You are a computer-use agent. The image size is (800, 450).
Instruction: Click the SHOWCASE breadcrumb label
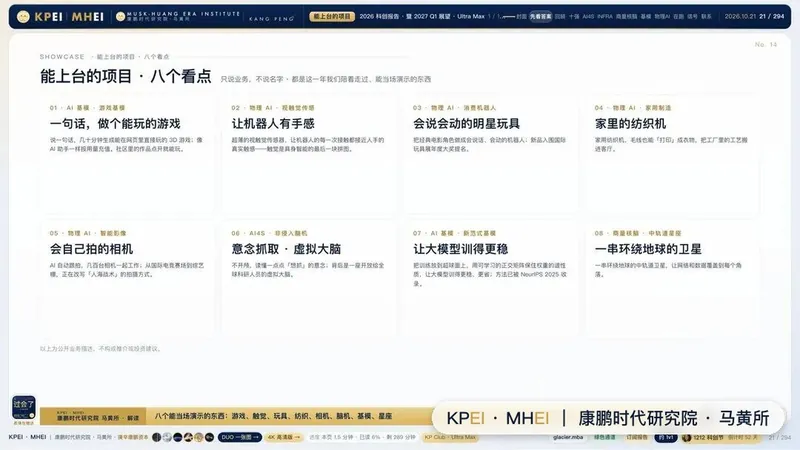(62, 57)
